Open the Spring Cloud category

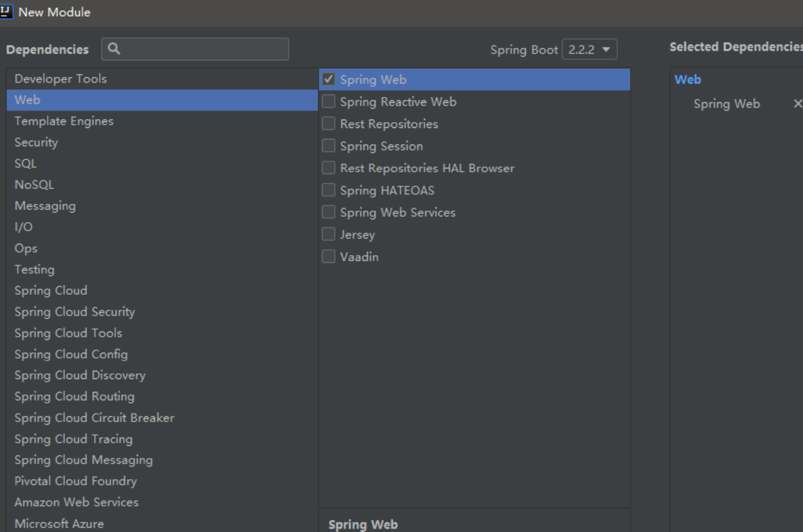(162, 291)
